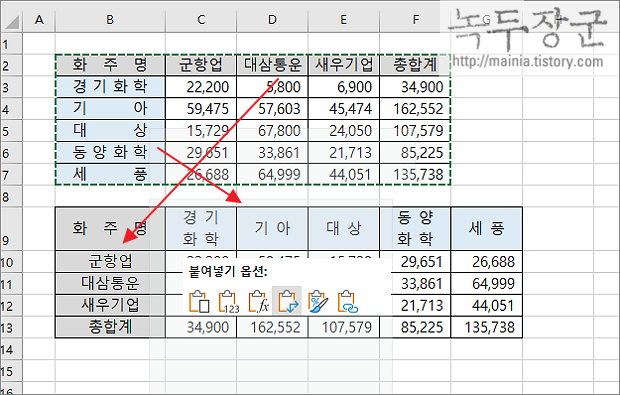The width and height of the screenshot is (620, 395).
Task: Click cell E2 labeled 새우기업
Action: (x=343, y=65)
